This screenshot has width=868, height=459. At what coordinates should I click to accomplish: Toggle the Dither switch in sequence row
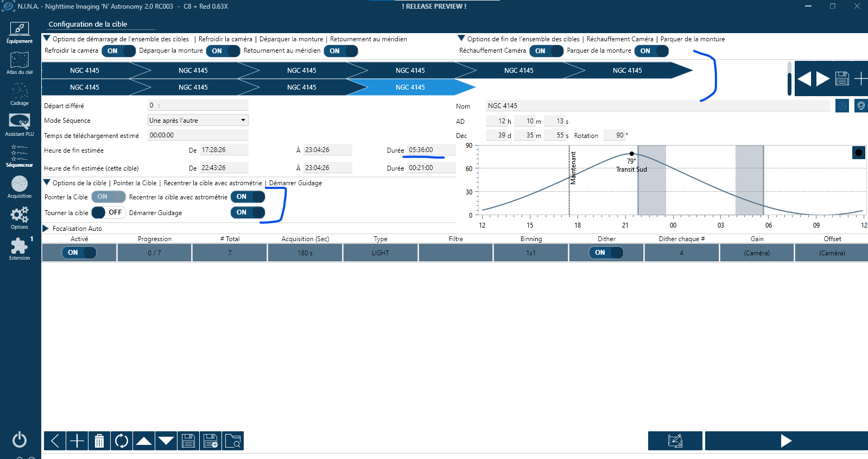point(606,253)
